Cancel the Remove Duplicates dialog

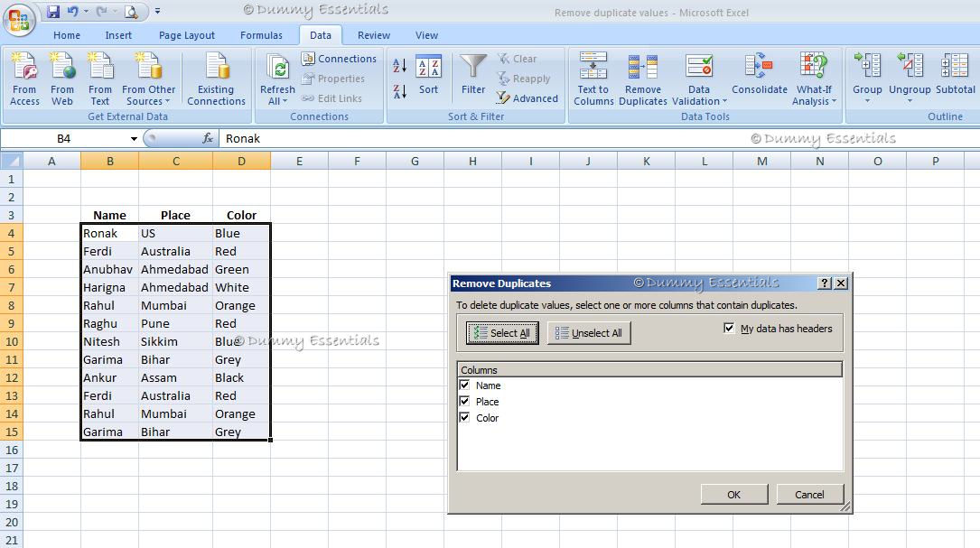click(810, 494)
